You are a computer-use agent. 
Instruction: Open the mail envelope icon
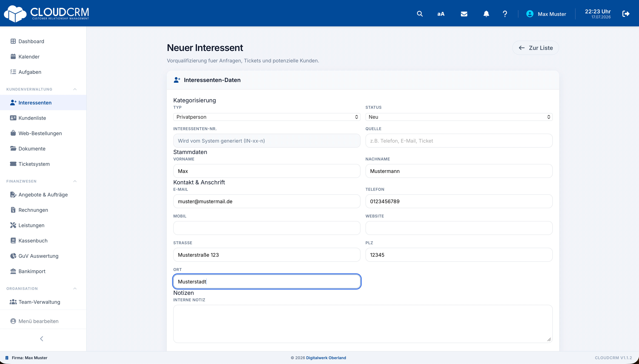tap(464, 14)
